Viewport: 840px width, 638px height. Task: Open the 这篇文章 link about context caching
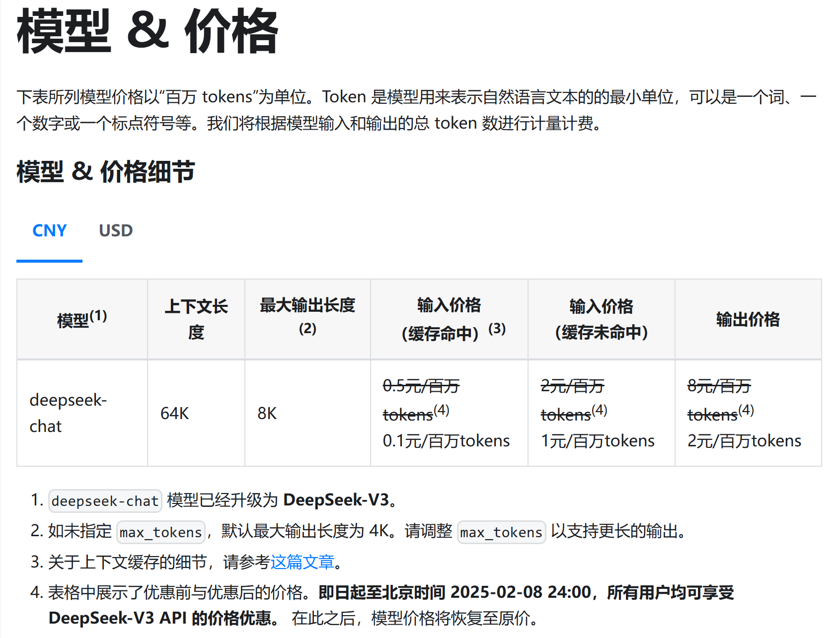point(303,562)
